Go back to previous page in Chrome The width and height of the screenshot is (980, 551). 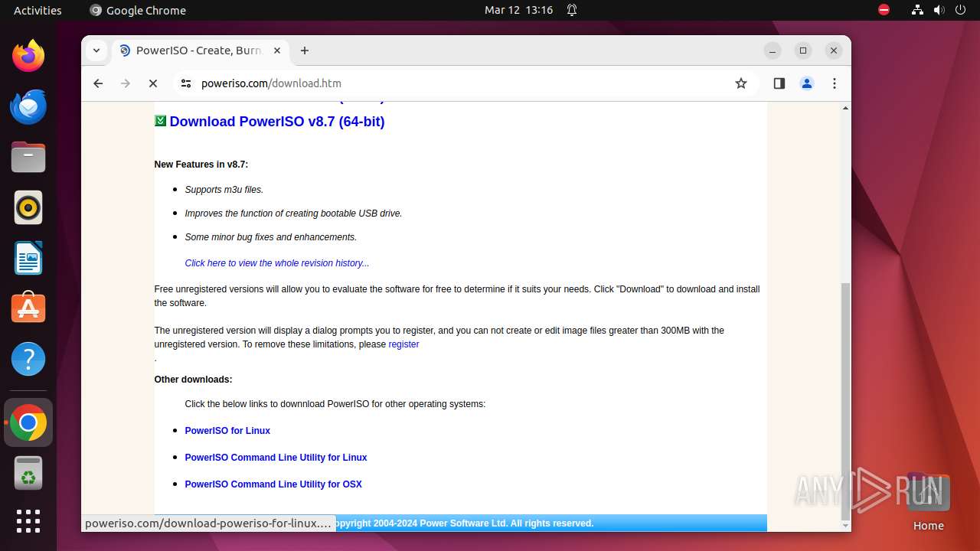pos(98,83)
